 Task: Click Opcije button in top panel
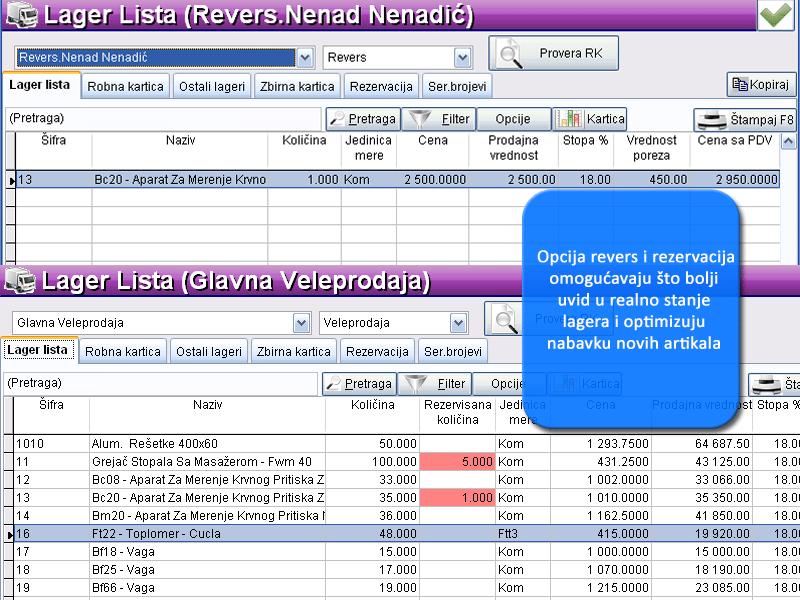point(513,119)
